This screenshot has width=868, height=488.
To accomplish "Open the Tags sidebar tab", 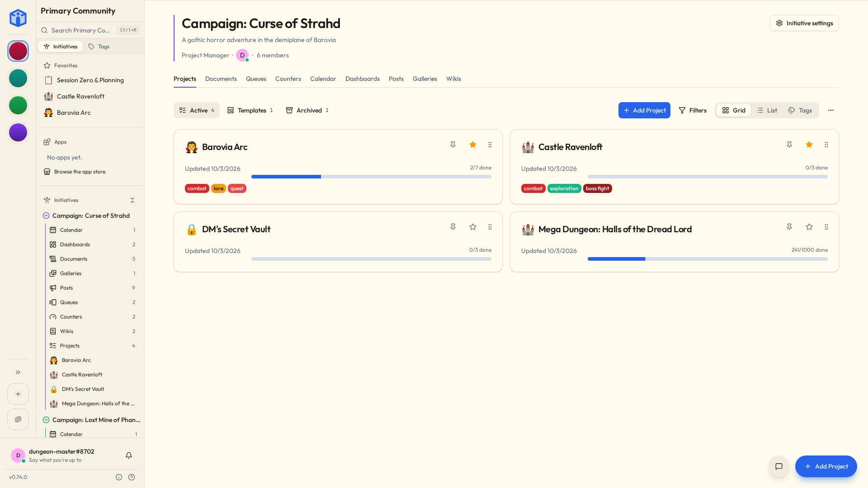I will pos(99,47).
